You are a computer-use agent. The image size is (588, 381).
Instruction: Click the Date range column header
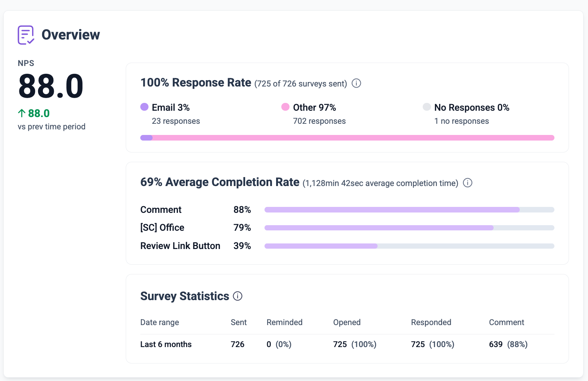pyautogui.click(x=160, y=322)
